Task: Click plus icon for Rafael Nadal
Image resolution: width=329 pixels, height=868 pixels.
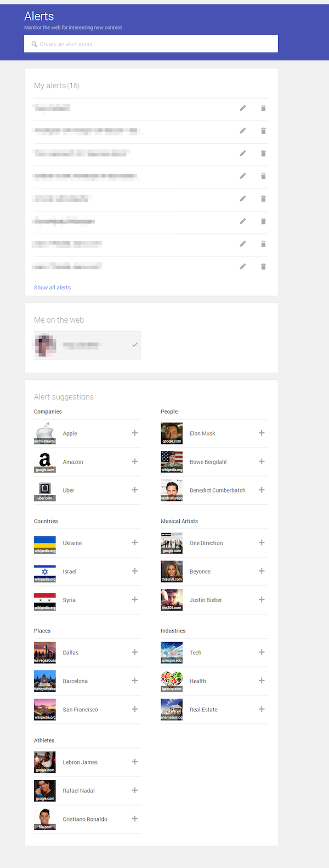Action: [x=134, y=790]
